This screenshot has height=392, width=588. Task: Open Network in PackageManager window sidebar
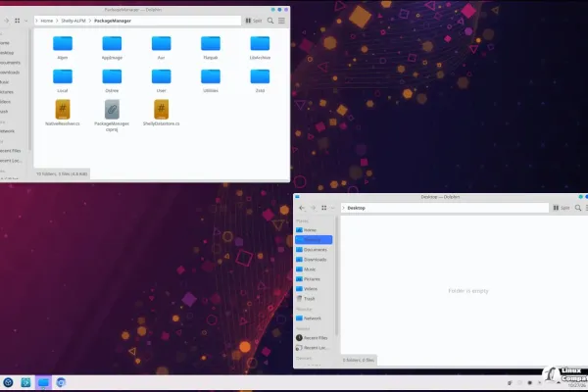7,131
